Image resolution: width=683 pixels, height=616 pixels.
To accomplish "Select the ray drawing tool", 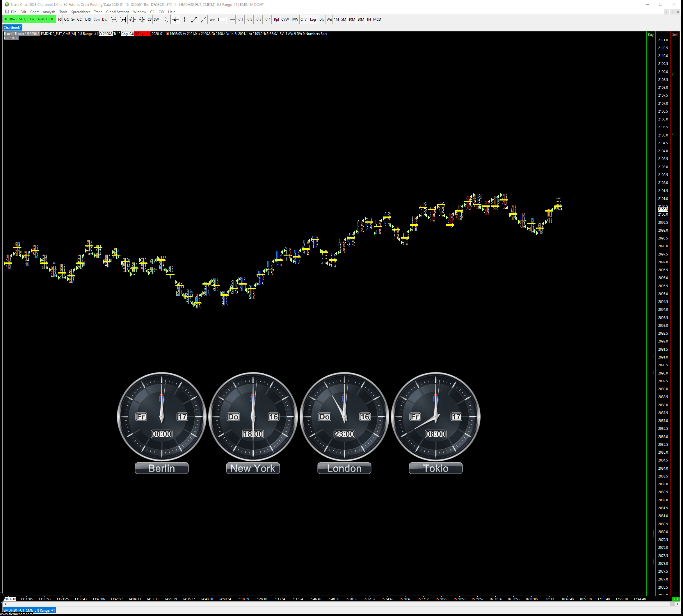I will click(203, 19).
